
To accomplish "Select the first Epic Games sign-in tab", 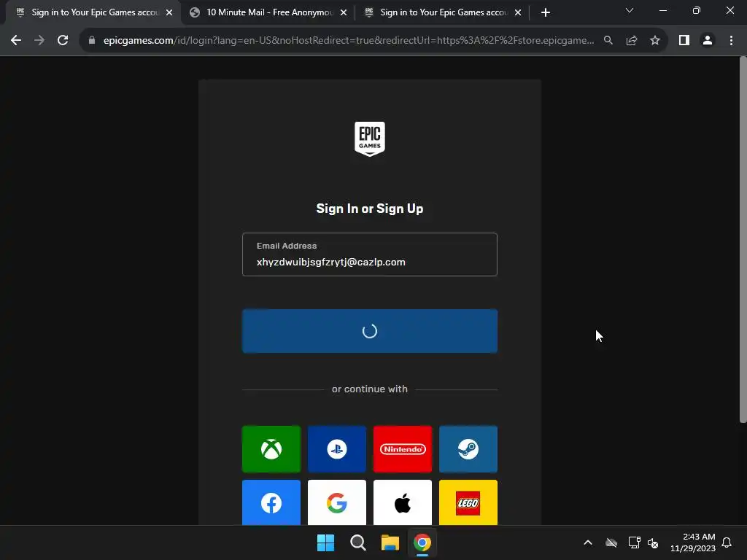I will (93, 12).
